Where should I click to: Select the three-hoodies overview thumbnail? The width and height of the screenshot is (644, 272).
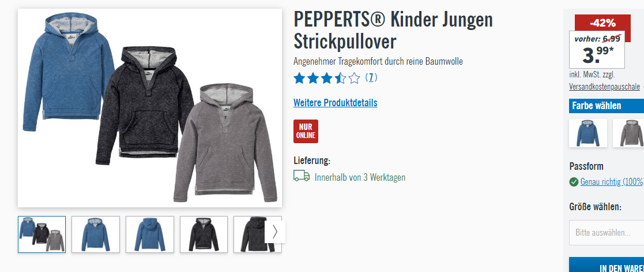tap(42, 234)
